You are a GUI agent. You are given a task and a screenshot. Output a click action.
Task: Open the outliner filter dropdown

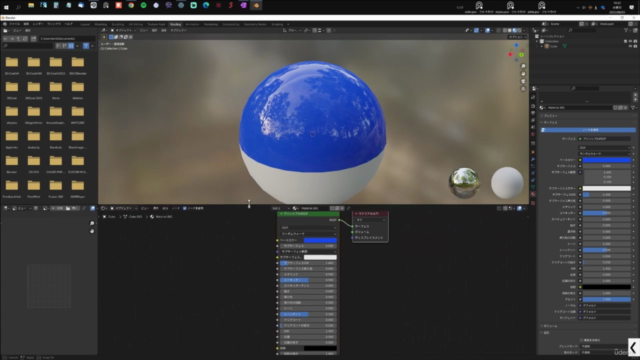click(x=627, y=30)
